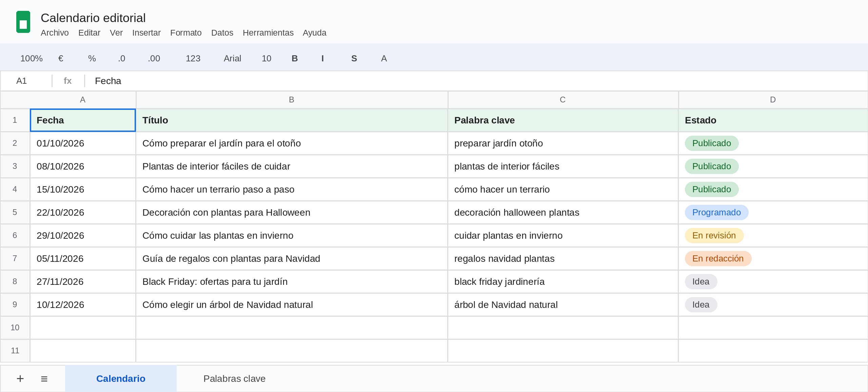The width and height of the screenshot is (868, 392).
Task: Select cell 'Black Friday: ofertas para tu jardín'
Action: point(292,281)
